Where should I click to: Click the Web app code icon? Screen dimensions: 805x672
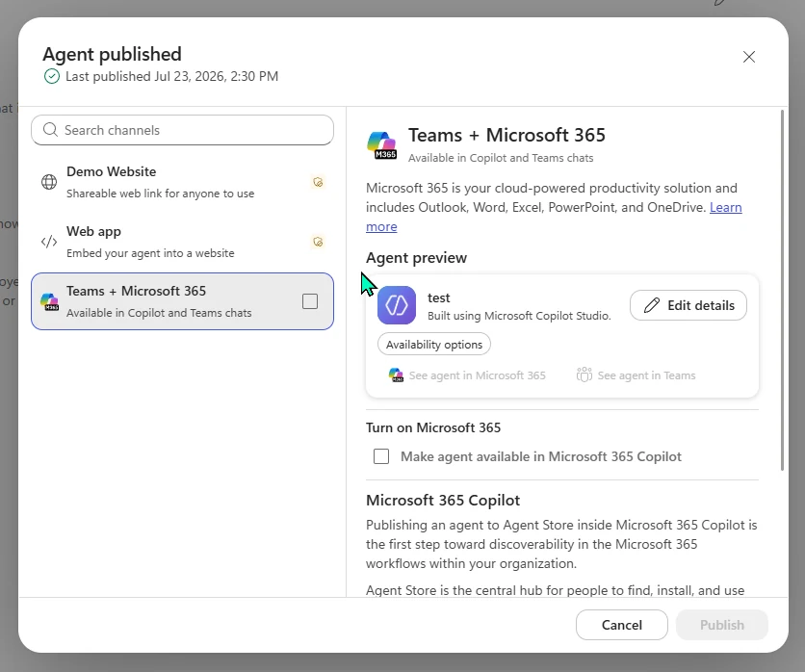pos(49,242)
